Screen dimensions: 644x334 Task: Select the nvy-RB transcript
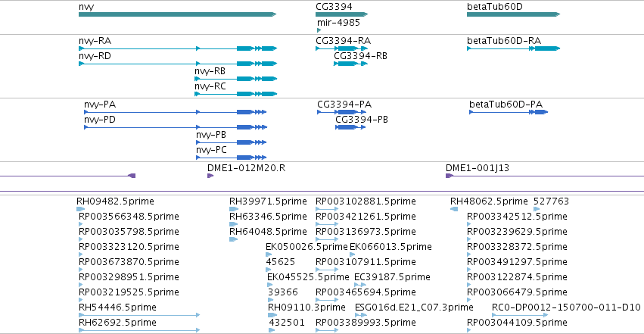(236, 79)
